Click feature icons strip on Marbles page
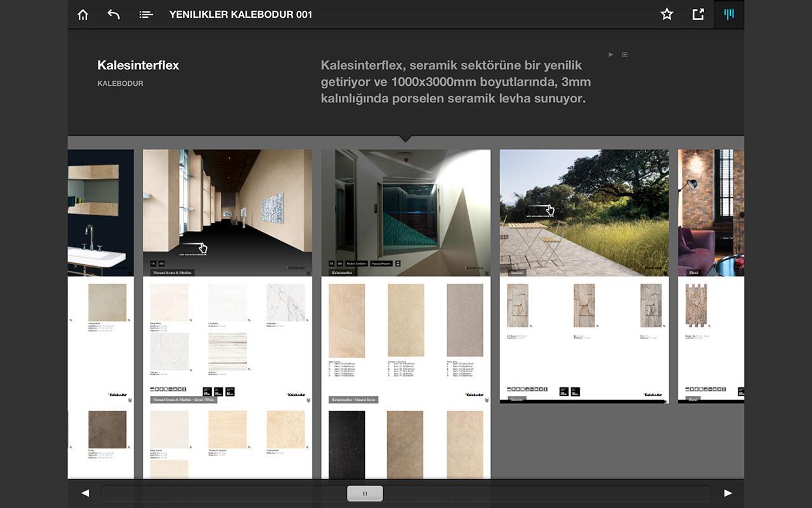Screen dimensions: 812x508 (168, 389)
